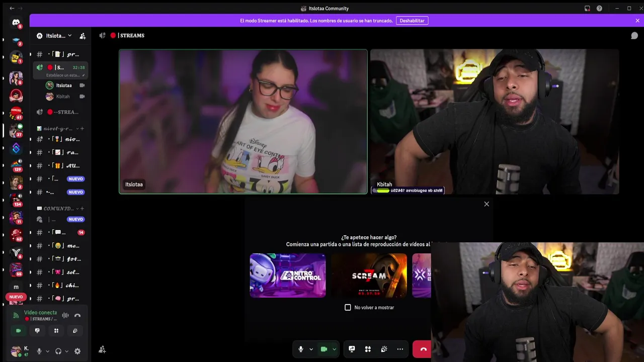Select Itslotaa in voice participant list
644x362 pixels.
pyautogui.click(x=65, y=85)
